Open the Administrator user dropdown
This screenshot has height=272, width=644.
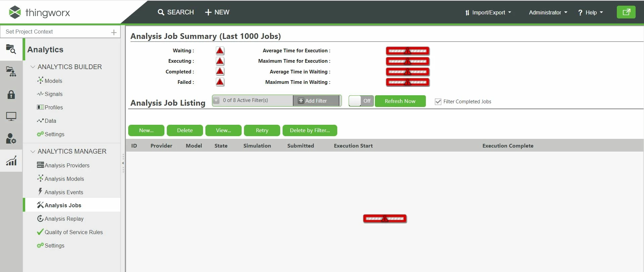point(548,12)
